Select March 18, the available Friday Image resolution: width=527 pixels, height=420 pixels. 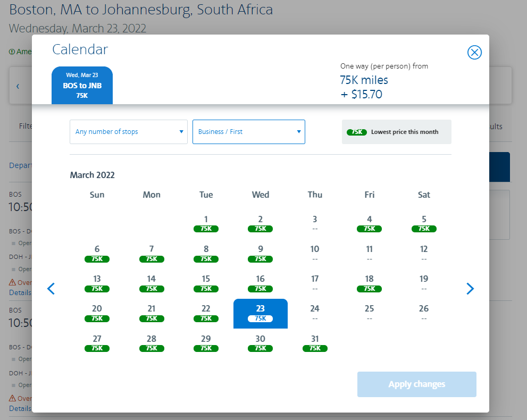tap(369, 283)
